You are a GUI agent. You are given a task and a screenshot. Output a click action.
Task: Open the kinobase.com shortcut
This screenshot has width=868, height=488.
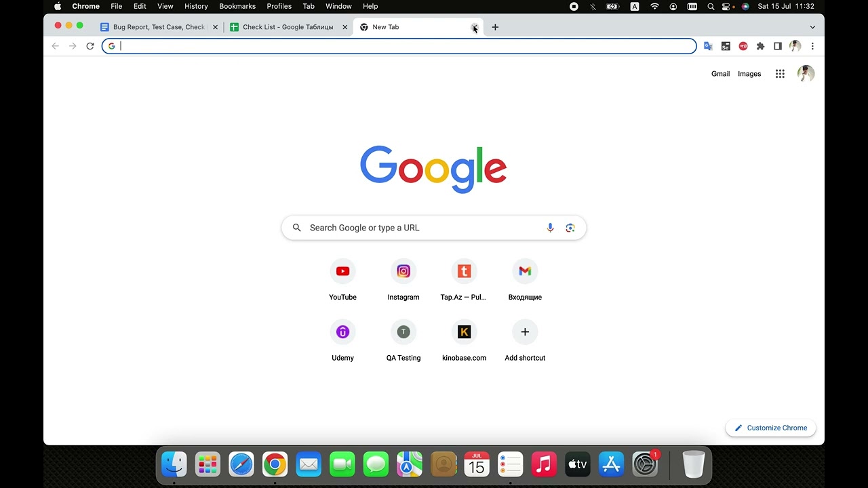tap(464, 341)
